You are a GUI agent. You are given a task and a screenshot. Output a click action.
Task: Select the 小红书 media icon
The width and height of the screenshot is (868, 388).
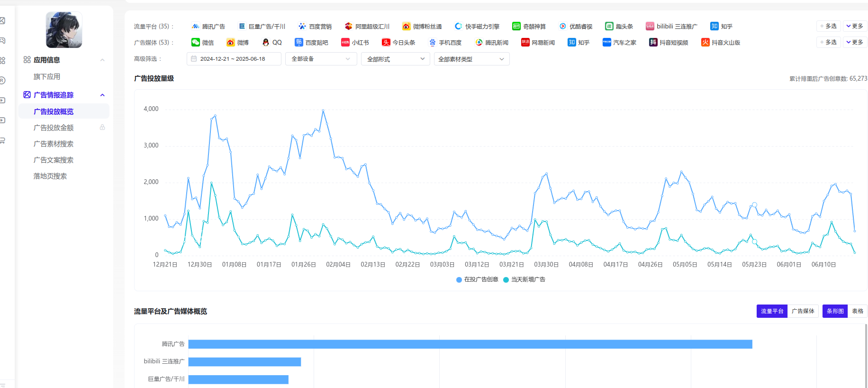pos(345,43)
